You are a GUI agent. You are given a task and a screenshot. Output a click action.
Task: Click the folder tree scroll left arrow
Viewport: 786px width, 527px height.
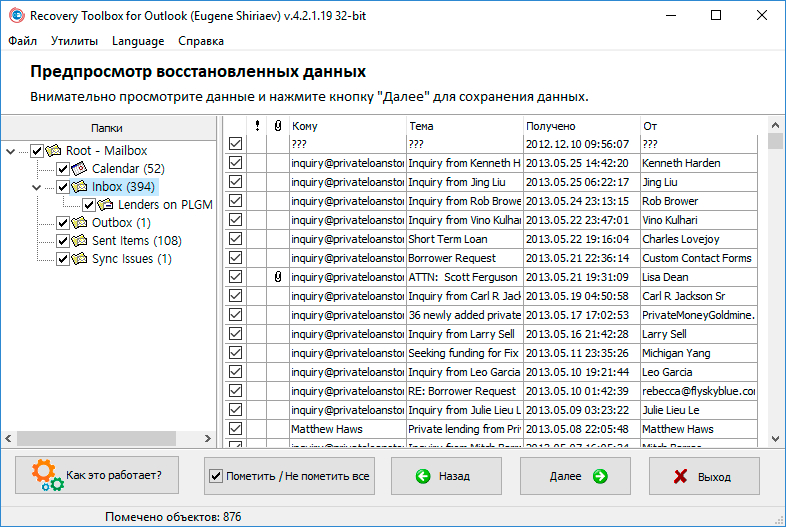click(x=9, y=438)
